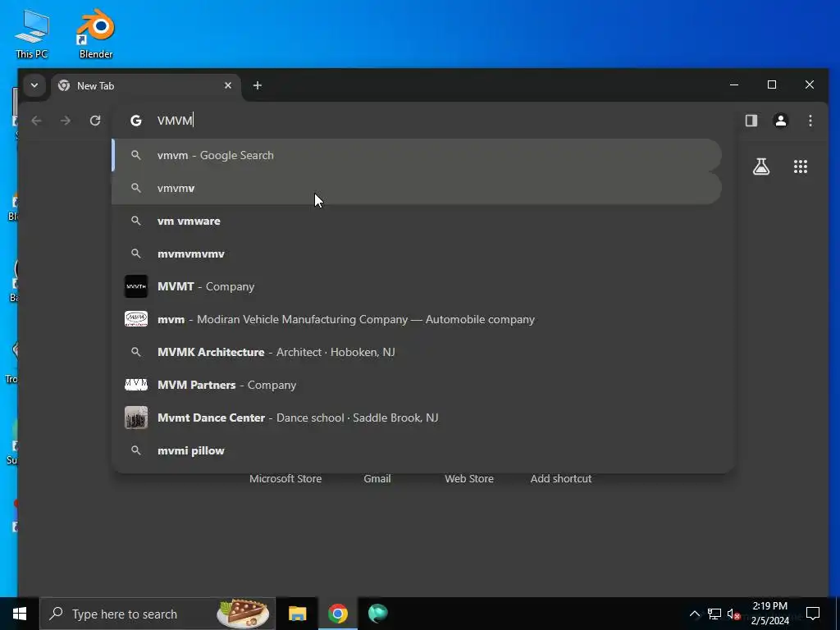Select the Mvmt Dance Center suggestion
This screenshot has height=630, width=840.
417,418
